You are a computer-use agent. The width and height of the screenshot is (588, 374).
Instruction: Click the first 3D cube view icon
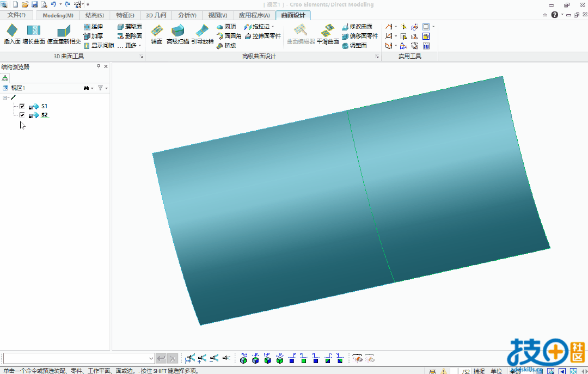243,359
